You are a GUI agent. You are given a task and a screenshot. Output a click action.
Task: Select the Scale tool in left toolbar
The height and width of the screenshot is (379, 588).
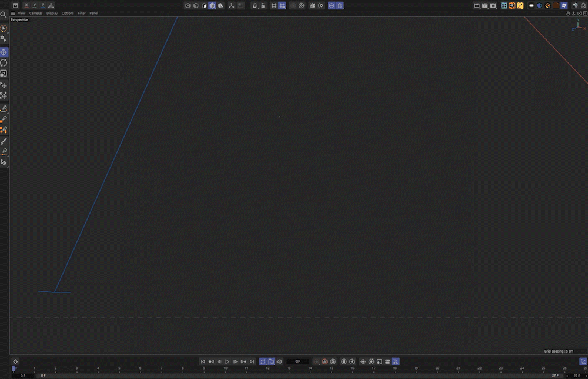tap(4, 73)
